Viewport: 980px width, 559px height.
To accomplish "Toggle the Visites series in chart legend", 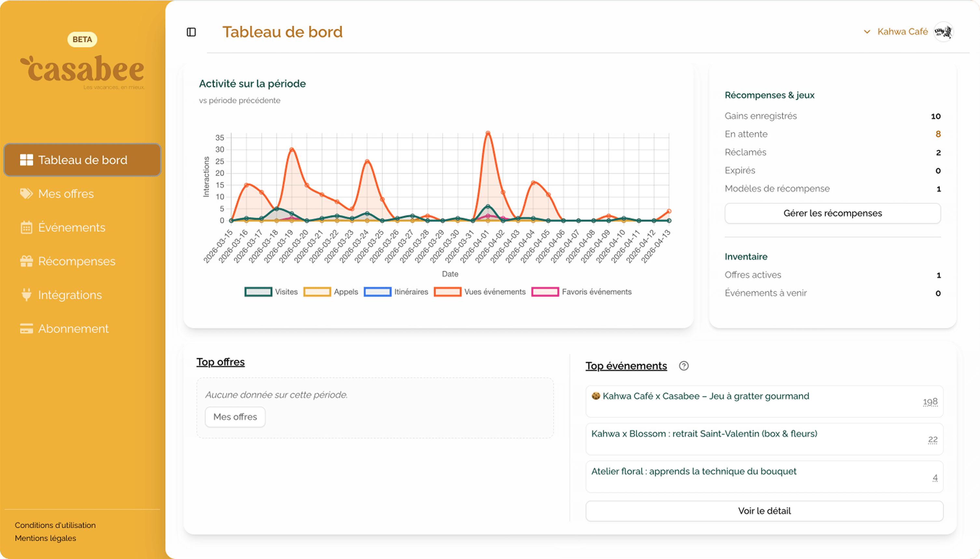I will click(286, 292).
